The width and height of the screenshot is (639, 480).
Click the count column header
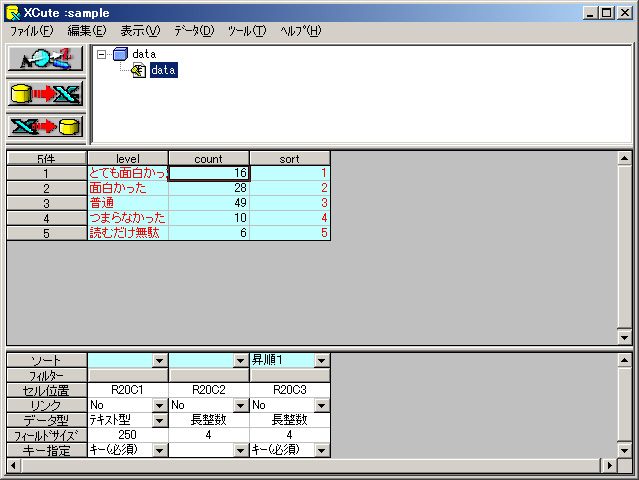click(209, 159)
